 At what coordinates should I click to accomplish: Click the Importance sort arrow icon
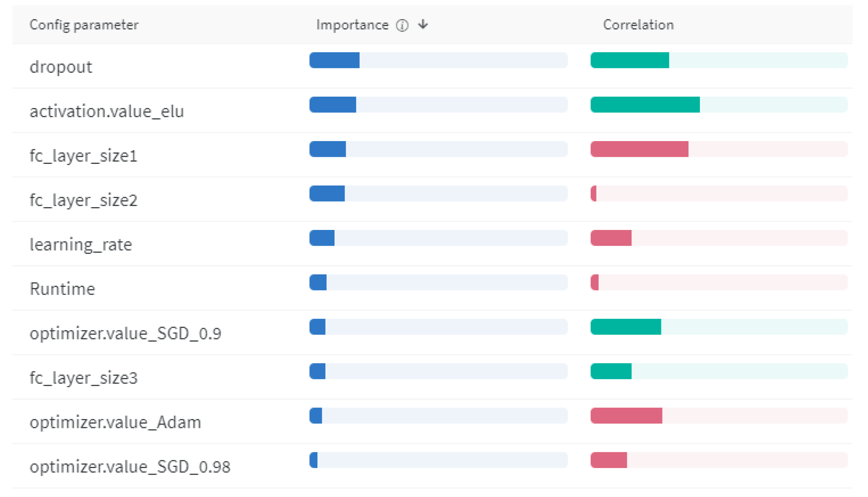(x=423, y=25)
